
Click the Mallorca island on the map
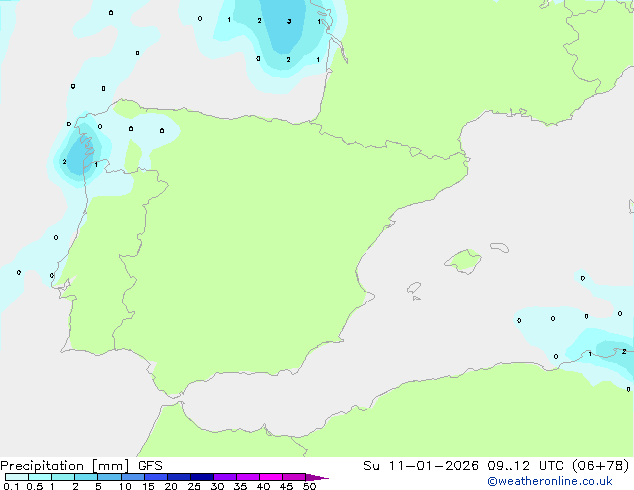click(463, 261)
